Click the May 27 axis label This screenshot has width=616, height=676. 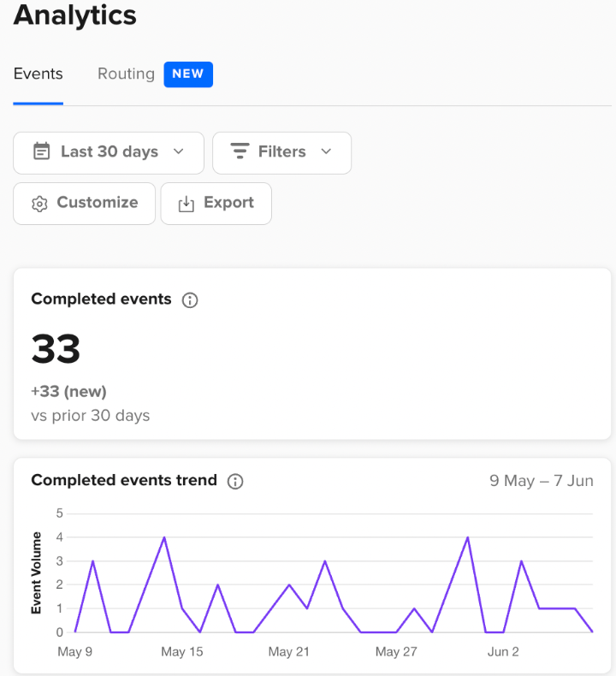396,651
